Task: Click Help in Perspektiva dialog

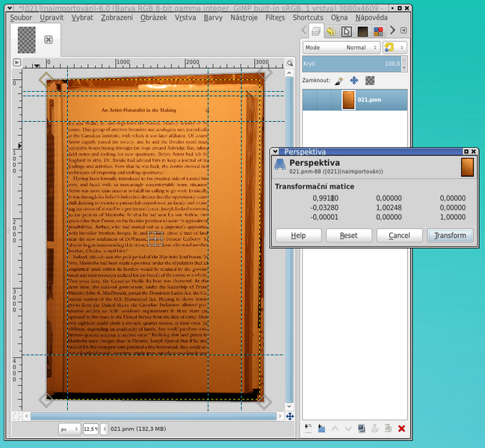Action: click(298, 236)
